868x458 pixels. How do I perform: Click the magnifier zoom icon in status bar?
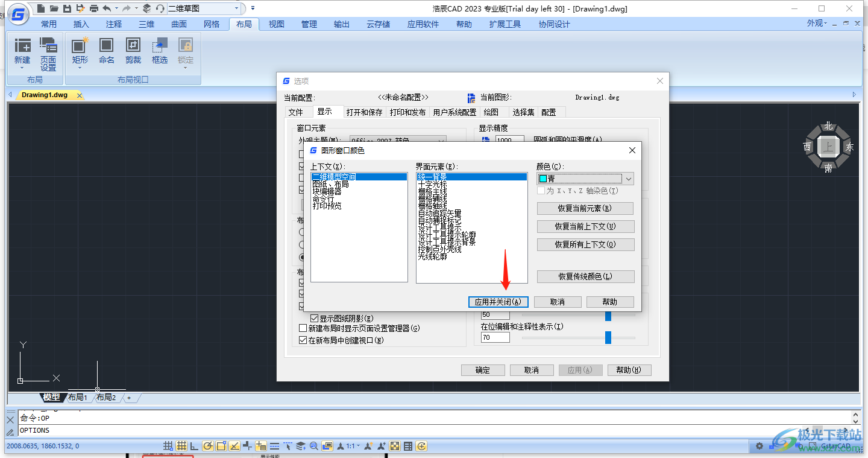point(313,446)
